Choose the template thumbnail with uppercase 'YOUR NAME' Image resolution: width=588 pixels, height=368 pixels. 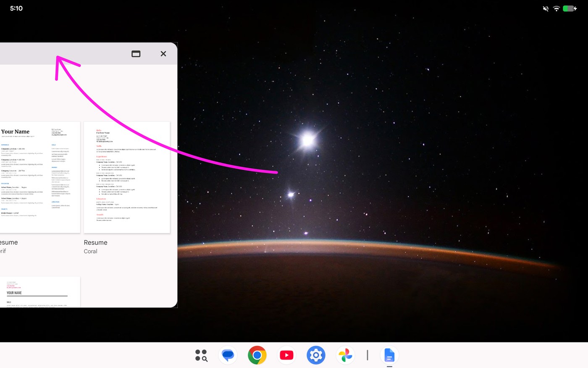coord(40,292)
